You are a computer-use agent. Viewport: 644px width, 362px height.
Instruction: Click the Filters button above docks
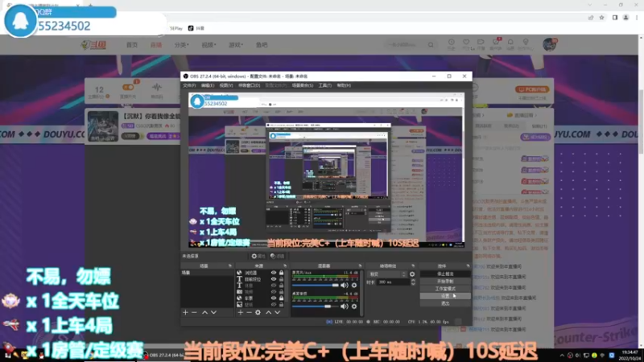coord(277,256)
